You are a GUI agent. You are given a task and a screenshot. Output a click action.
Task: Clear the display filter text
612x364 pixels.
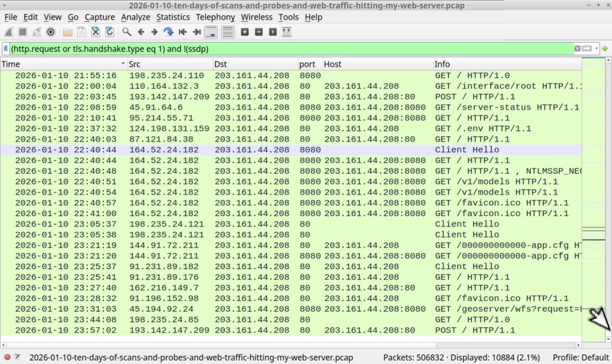tap(577, 49)
